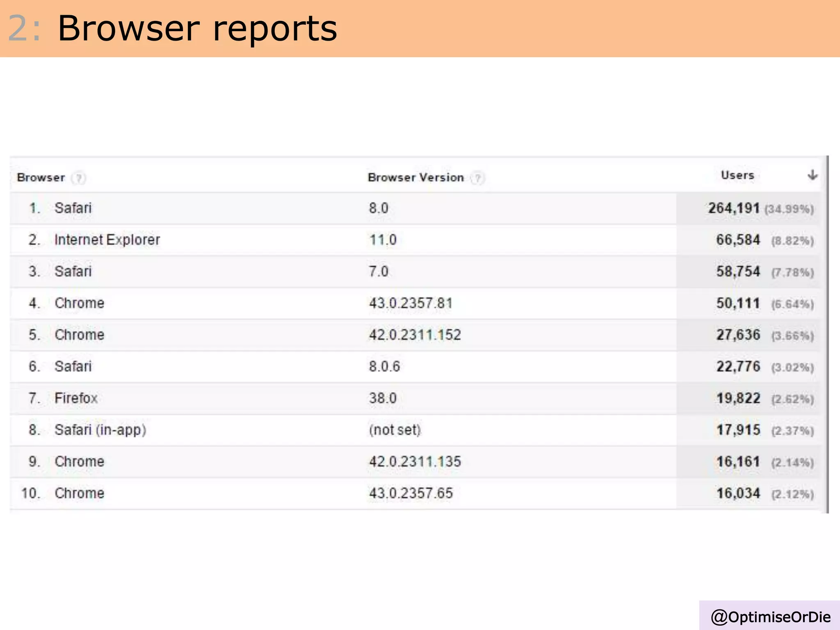Select version 38.0 cell
This screenshot has height=630, width=840.
click(x=383, y=398)
